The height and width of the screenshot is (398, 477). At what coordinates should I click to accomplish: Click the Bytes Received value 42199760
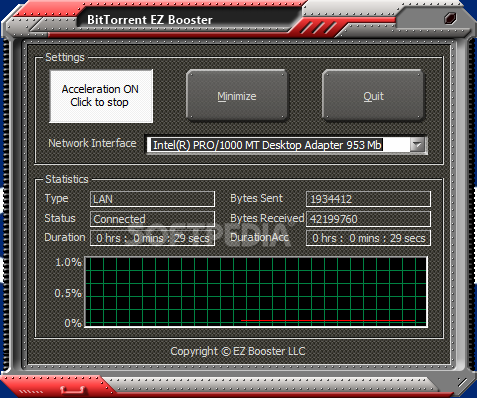pyautogui.click(x=368, y=219)
